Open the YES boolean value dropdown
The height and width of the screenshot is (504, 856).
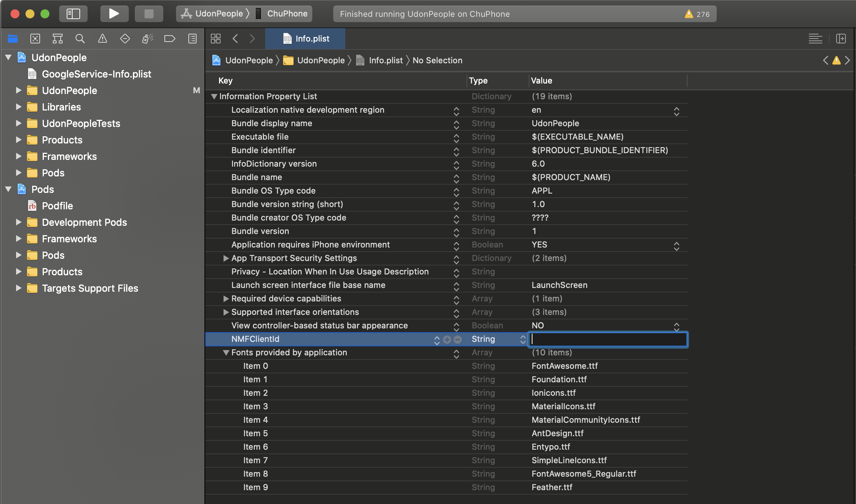(x=676, y=246)
